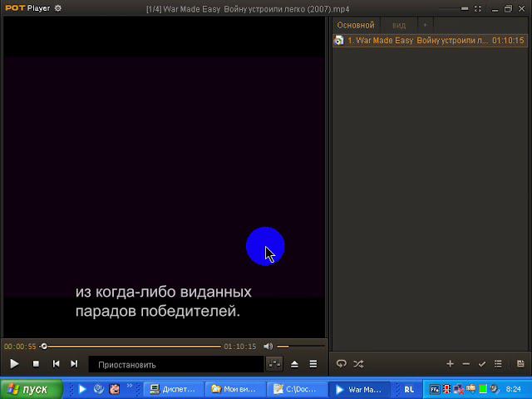532x399 pixels.
Task: Click the total time next to seek bar
Action: [x=240, y=347]
